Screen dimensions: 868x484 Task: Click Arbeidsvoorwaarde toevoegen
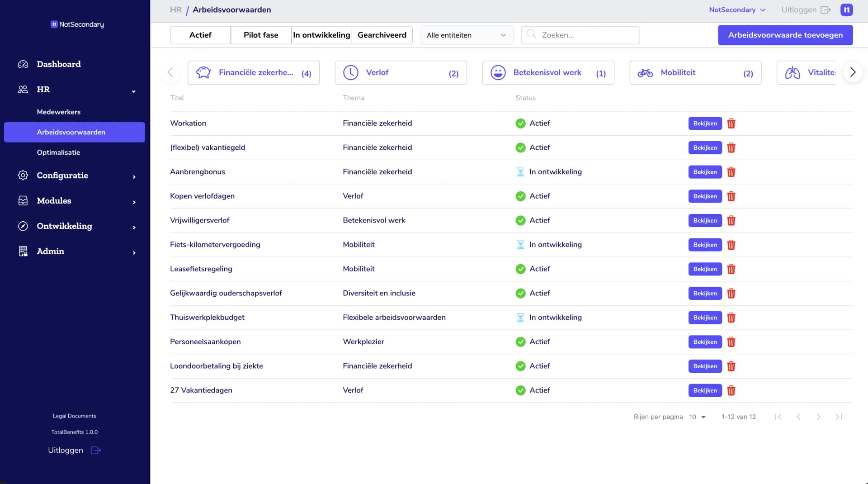[x=785, y=35]
